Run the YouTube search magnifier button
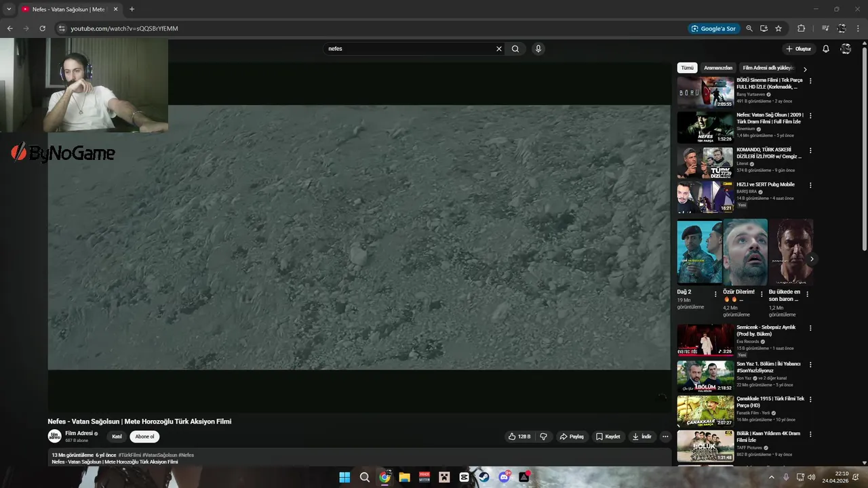Viewport: 868px width, 488px height. click(x=515, y=49)
